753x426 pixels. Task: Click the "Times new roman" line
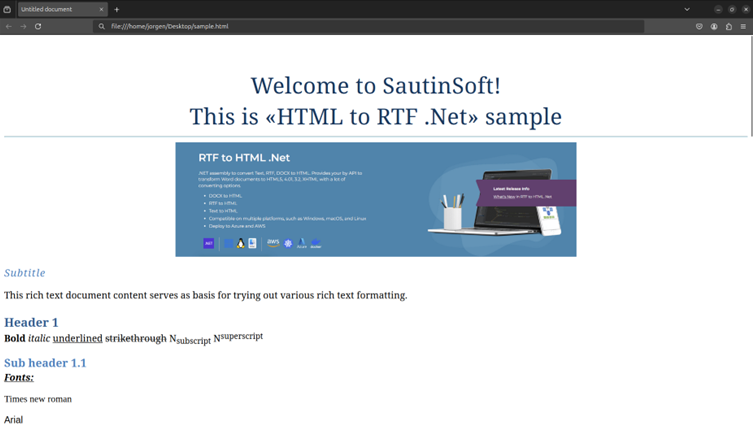click(x=38, y=399)
